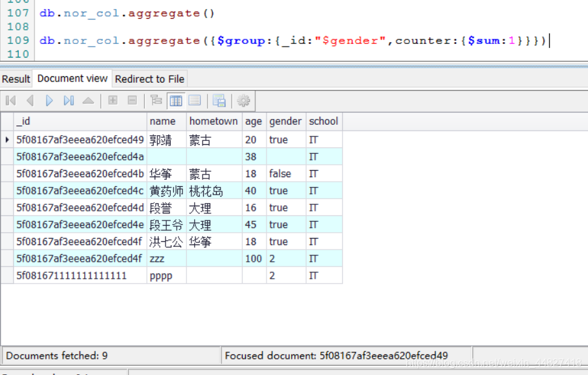Click the school column header
Viewport: 588px width, 375px height.
324,121
